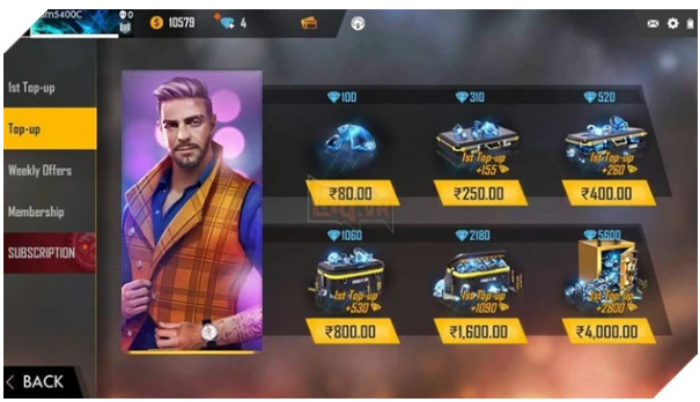Go BACK to previous screen
The image size is (700, 402).
click(x=36, y=382)
